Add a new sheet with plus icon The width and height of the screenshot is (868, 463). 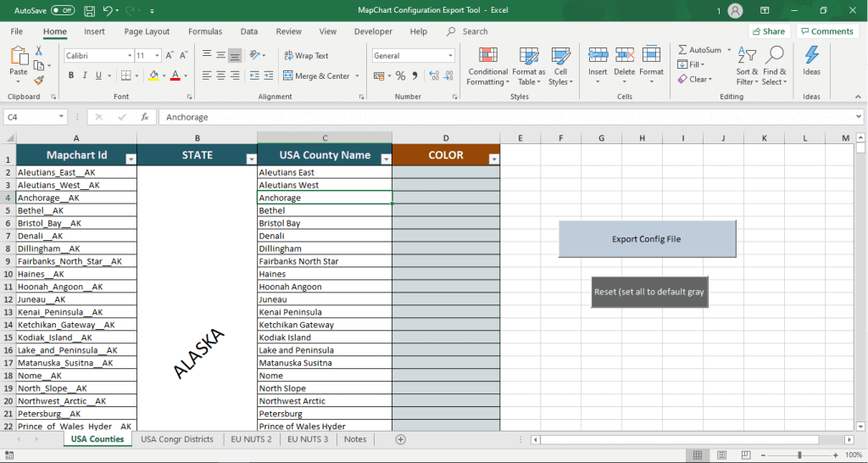(x=401, y=439)
